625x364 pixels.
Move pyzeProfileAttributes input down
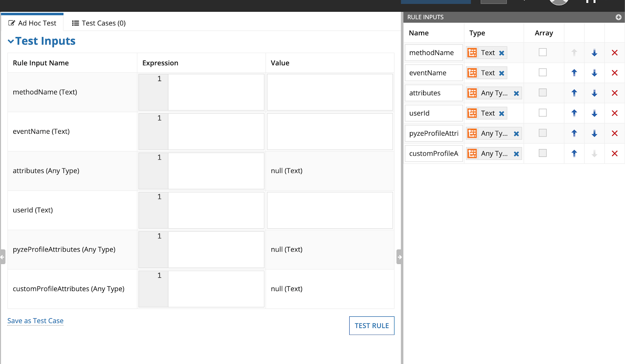[594, 133]
